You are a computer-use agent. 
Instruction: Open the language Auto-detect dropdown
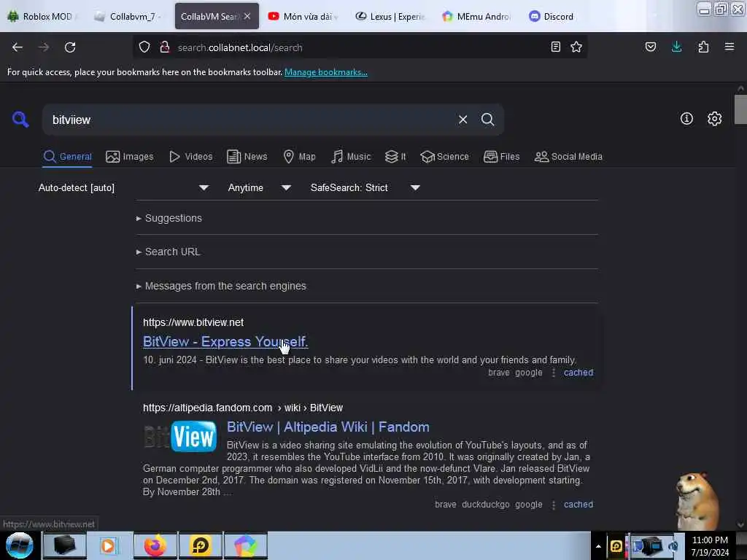click(x=123, y=187)
